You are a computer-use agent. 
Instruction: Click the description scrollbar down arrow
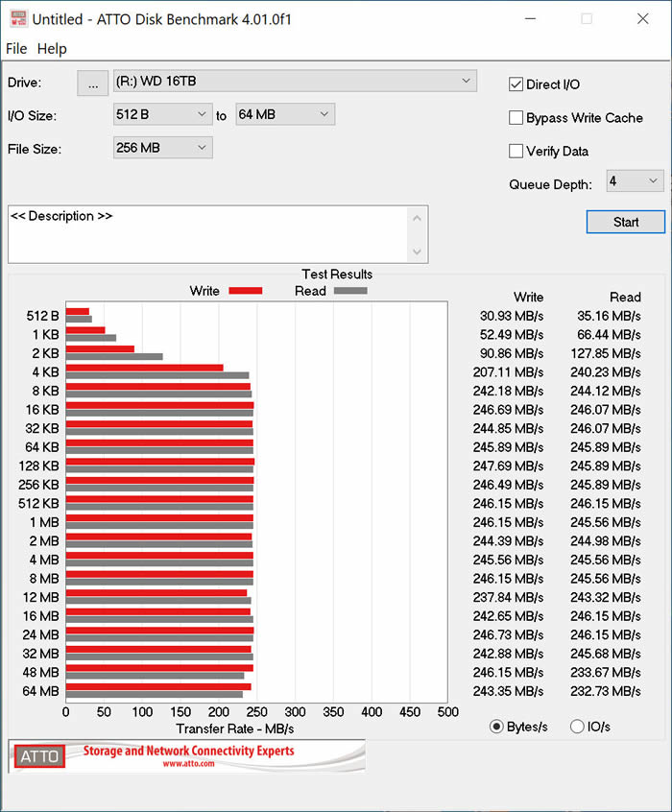[x=417, y=251]
